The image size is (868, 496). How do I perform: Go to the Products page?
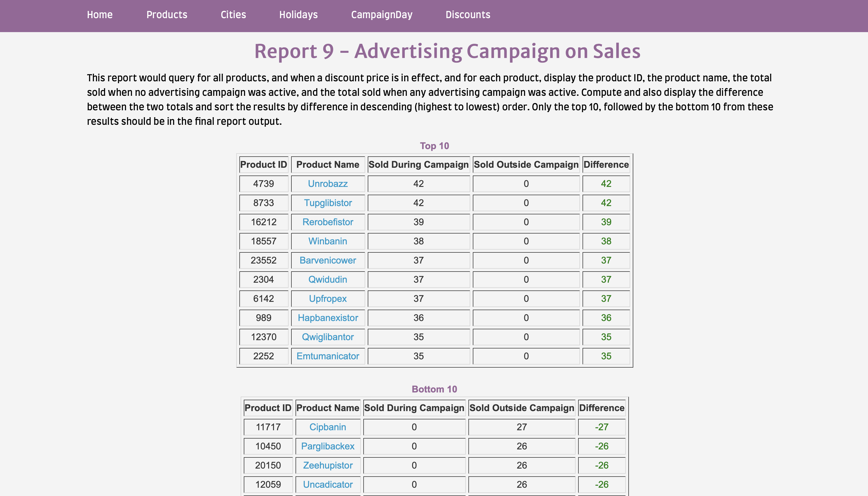pos(166,15)
